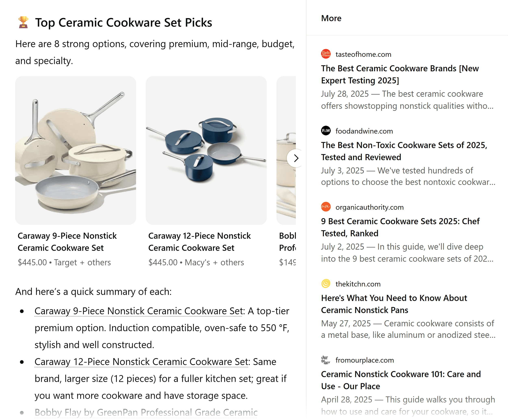Click the trophy emoji in the heading
Image resolution: width=508 pixels, height=420 pixels.
(x=23, y=23)
